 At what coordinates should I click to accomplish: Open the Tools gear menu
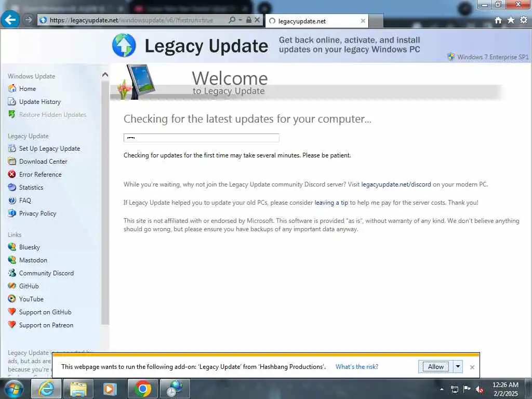(524, 20)
